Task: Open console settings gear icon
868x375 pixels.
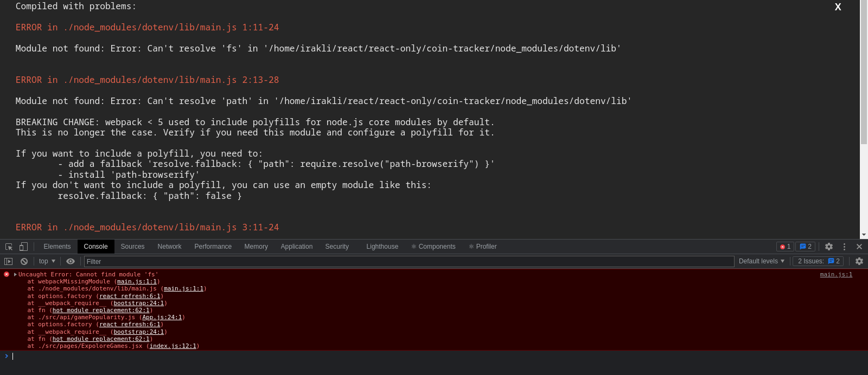Action: [x=859, y=261]
